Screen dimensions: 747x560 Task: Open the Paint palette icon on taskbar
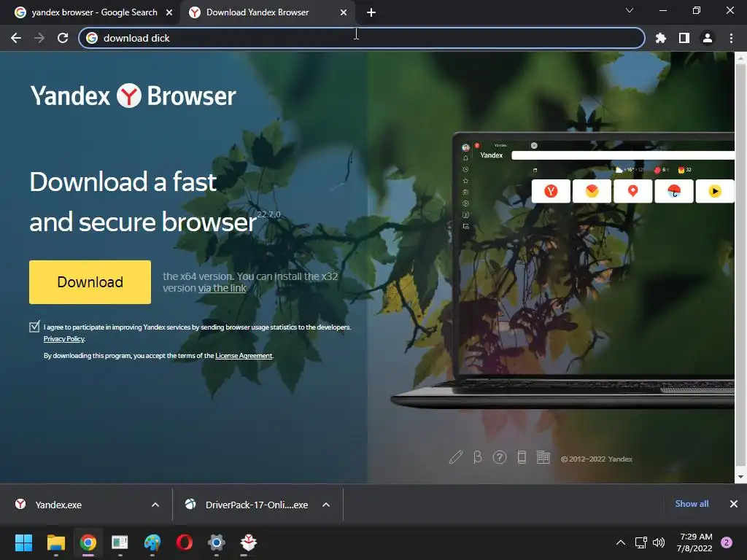pyautogui.click(x=152, y=542)
